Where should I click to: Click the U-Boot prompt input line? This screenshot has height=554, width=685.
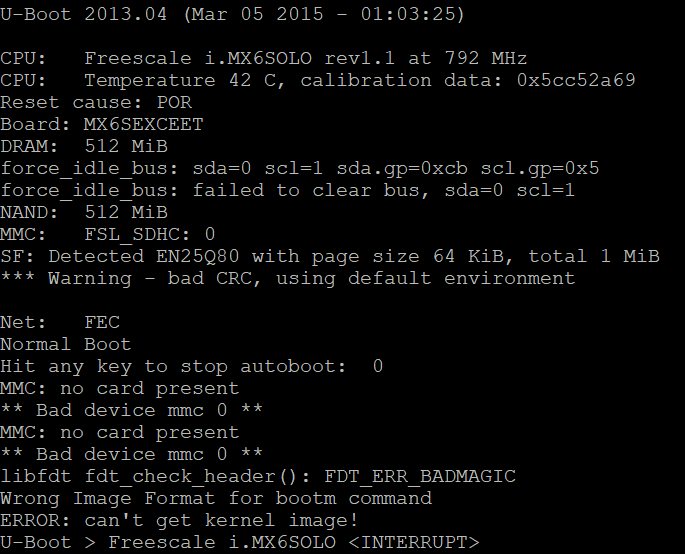239,542
